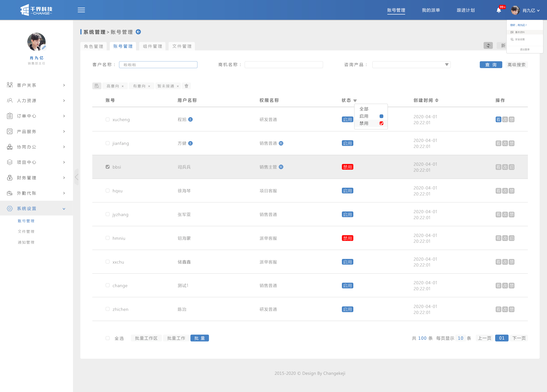Check the 全选 select-all checkbox
This screenshot has height=392, width=547.
tap(108, 338)
